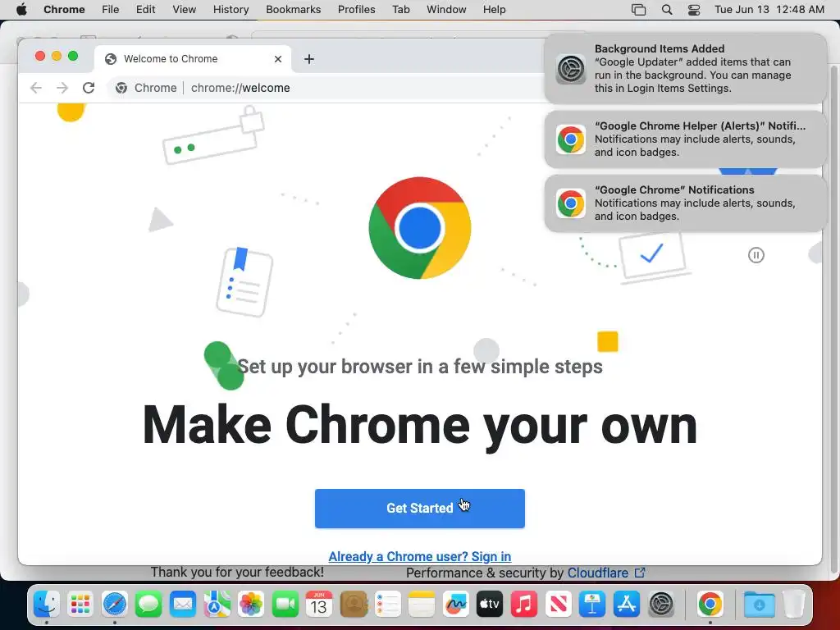Image resolution: width=840 pixels, height=630 pixels.
Task: Open the Already a Chrome user? Sign in link
Action: (419, 556)
